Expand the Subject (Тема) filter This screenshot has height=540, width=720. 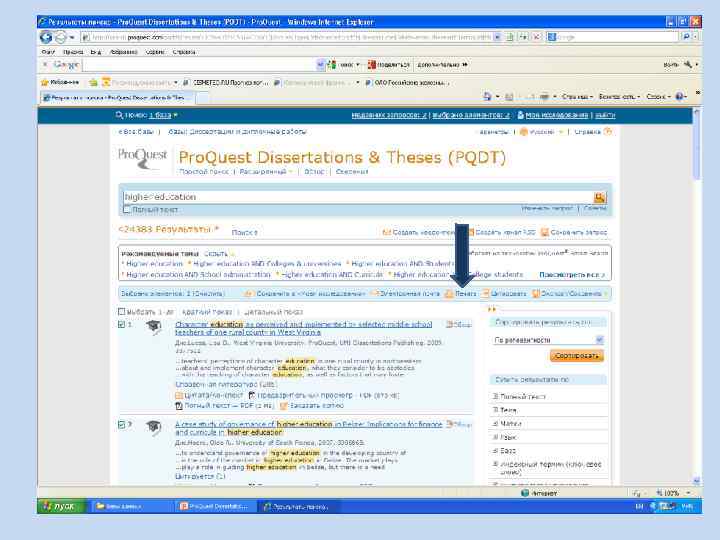(x=495, y=410)
